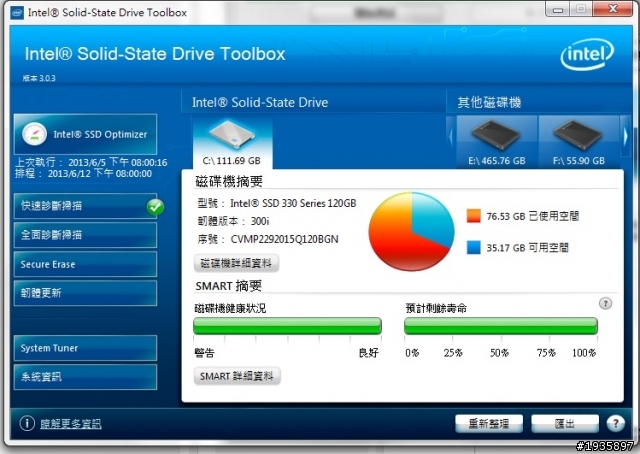
Task: Click the schedule text 2013/6/12 下午 08:00:00
Action: coord(100,174)
